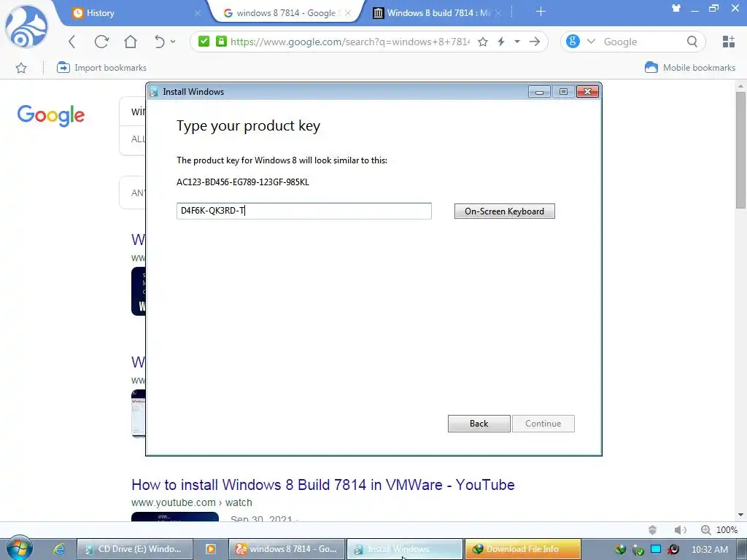747x560 pixels.
Task: Click the shield icon in browser status bar
Action: point(653,530)
